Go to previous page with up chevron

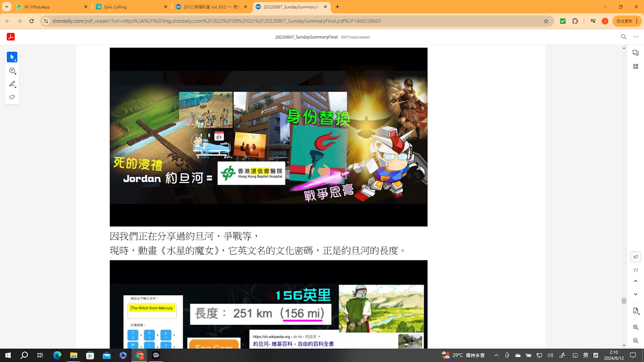coord(636,281)
